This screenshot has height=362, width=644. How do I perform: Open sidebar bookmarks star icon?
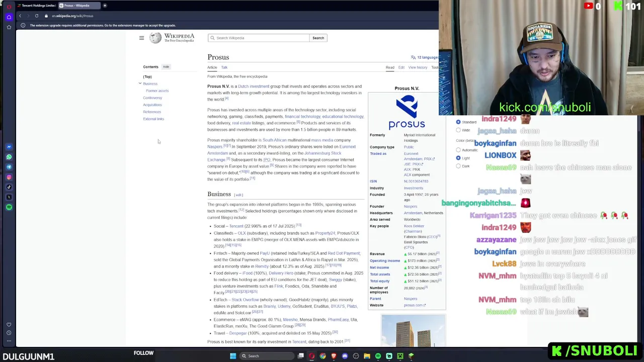coord(9,27)
